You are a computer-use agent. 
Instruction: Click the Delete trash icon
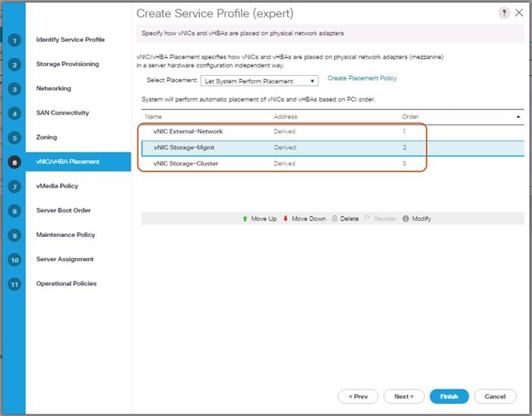[334, 219]
